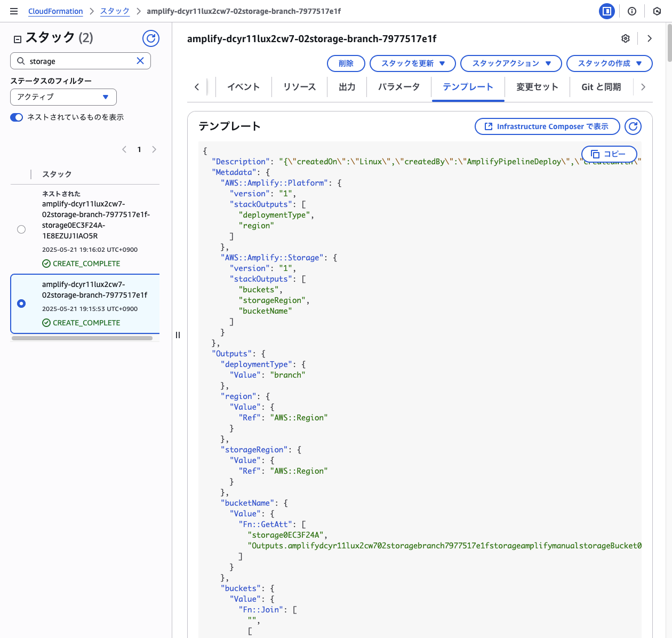Click the horizontal scrollbar under stack list
Screen dimensions: 672x638
point(82,338)
